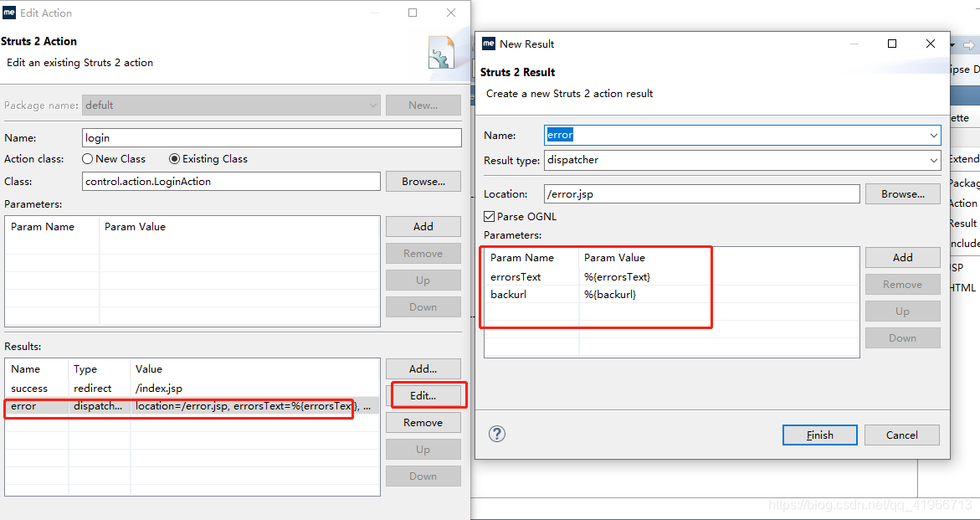Click Remove in Edit Action parameters
Screen dimensions: 980x520
coord(423,253)
